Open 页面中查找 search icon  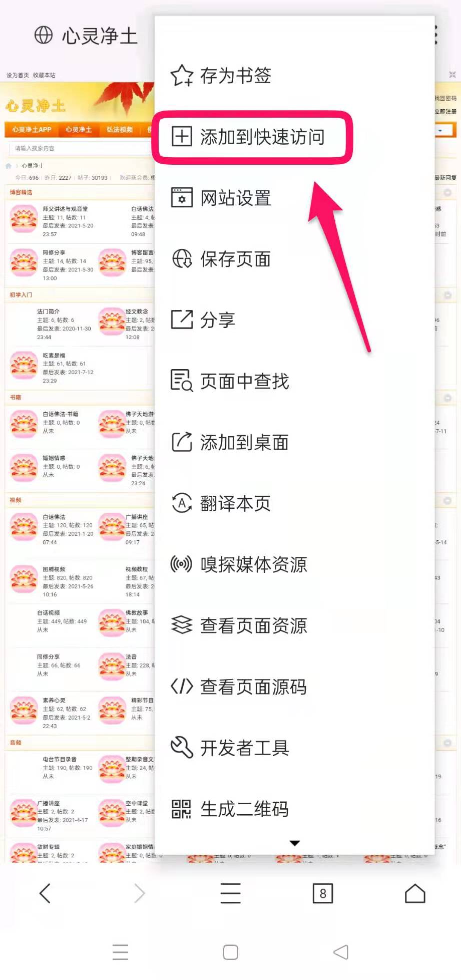tap(182, 381)
